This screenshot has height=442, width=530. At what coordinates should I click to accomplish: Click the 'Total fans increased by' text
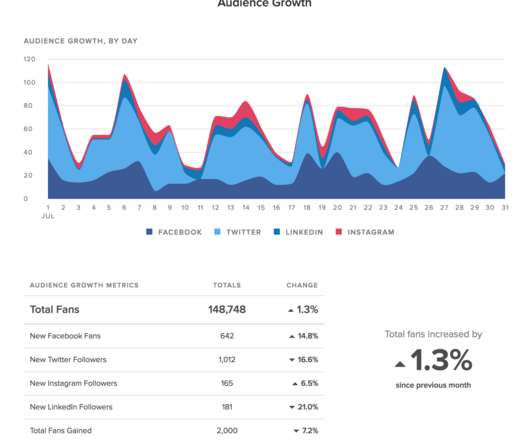[x=433, y=334]
